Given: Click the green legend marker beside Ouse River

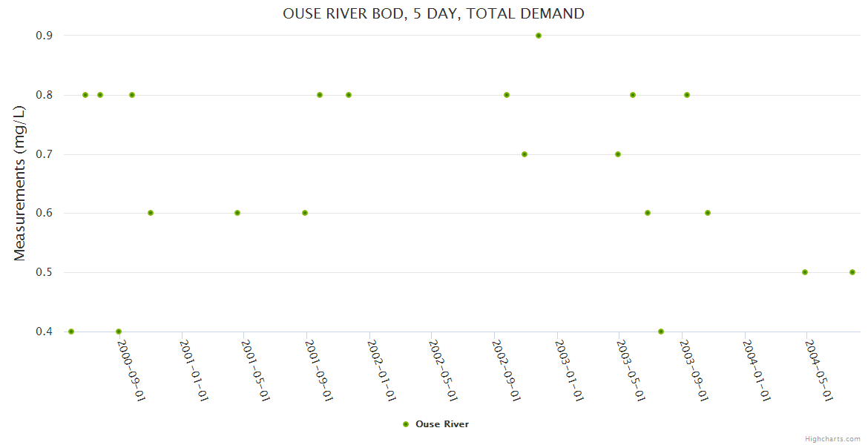Looking at the screenshot, I should coord(406,424).
